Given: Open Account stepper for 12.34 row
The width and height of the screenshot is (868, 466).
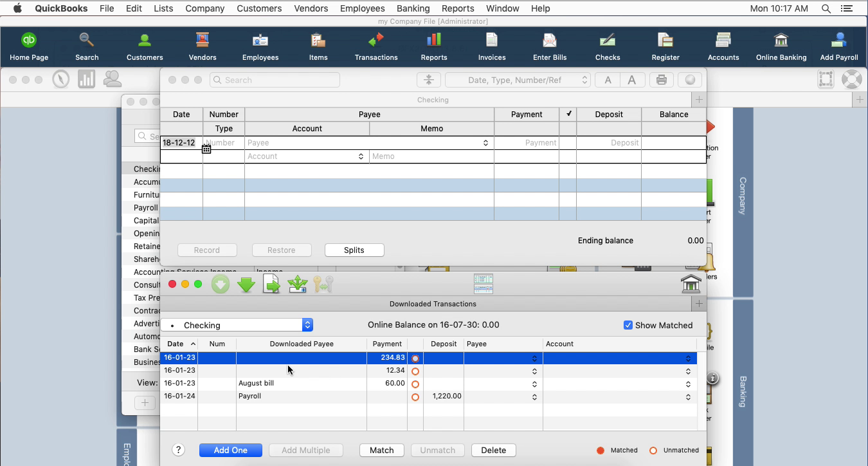Looking at the screenshot, I should point(688,371).
